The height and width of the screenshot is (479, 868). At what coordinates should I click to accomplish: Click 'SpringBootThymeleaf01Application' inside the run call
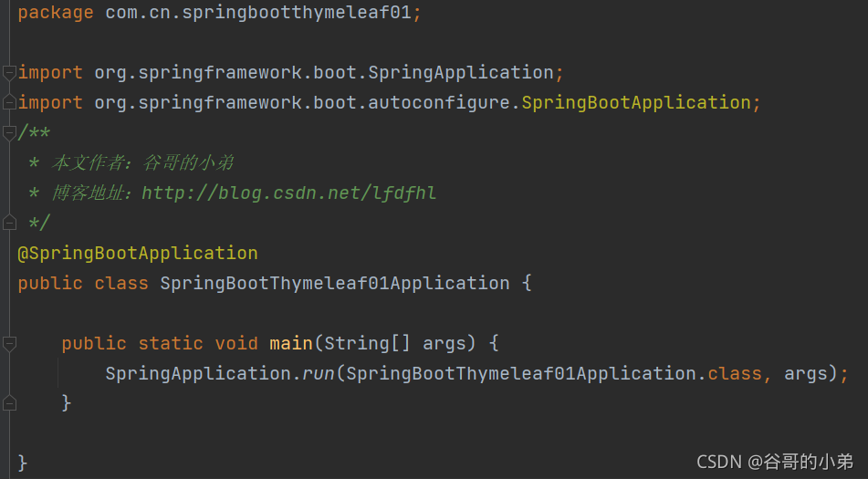point(521,373)
